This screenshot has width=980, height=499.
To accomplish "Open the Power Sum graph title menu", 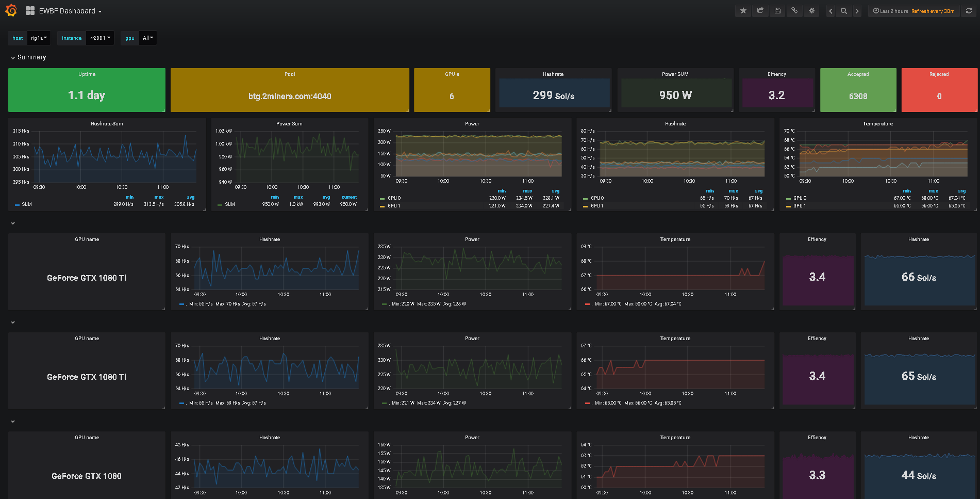I will [x=289, y=124].
